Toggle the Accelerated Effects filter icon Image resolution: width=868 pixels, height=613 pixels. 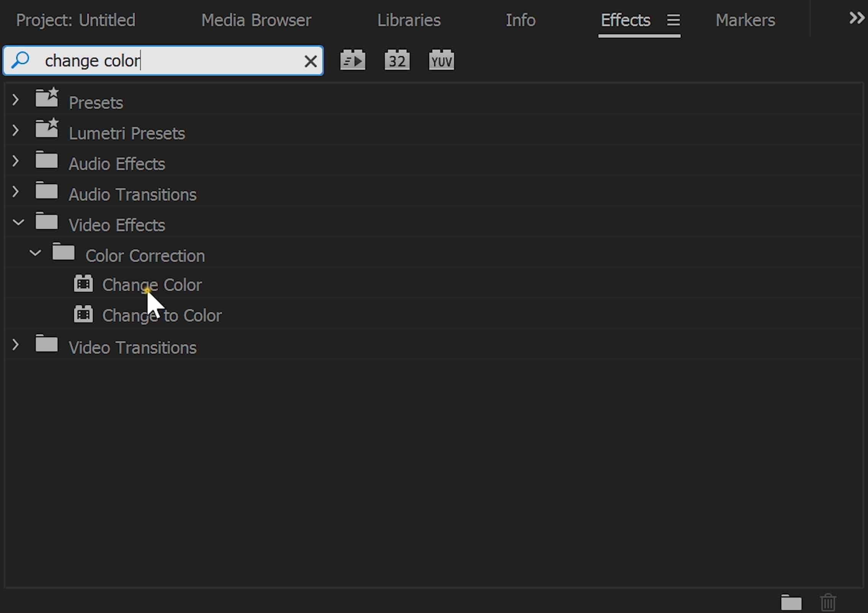tap(352, 60)
